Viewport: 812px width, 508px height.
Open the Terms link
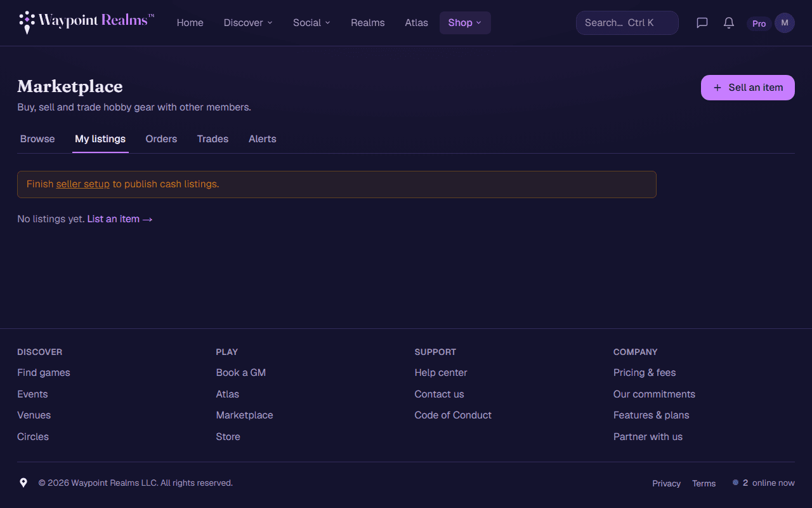(x=704, y=483)
